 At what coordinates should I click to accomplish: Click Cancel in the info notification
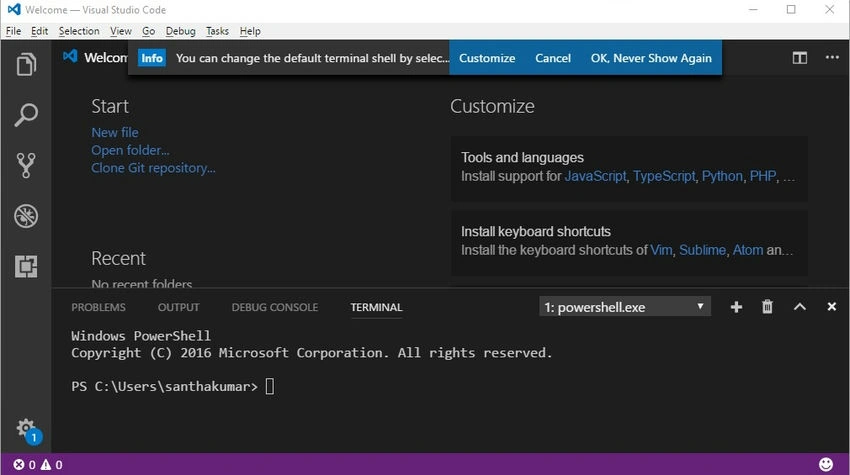(x=553, y=58)
